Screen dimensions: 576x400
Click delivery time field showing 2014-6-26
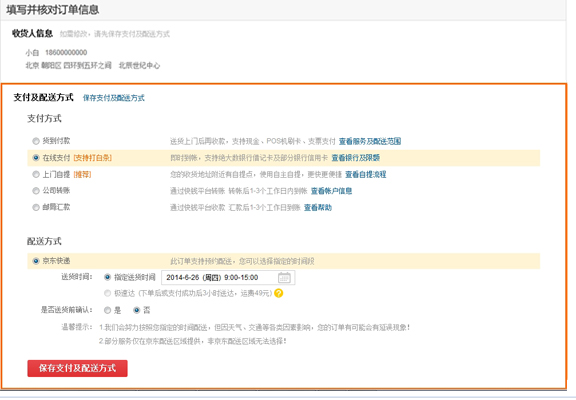tap(228, 278)
